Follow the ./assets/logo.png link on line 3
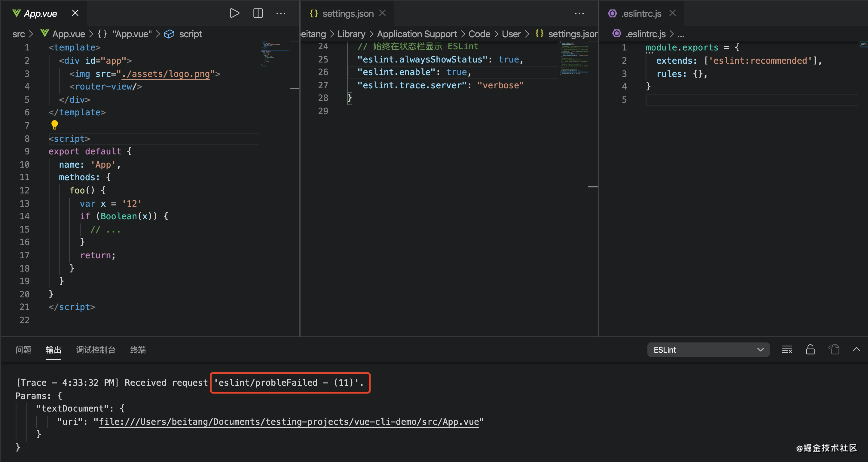 166,74
